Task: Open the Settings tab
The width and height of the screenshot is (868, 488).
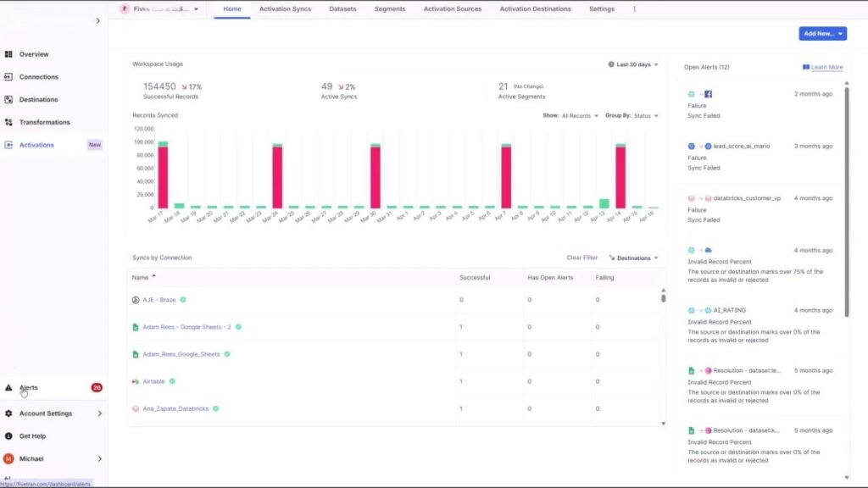Action: coord(602,8)
